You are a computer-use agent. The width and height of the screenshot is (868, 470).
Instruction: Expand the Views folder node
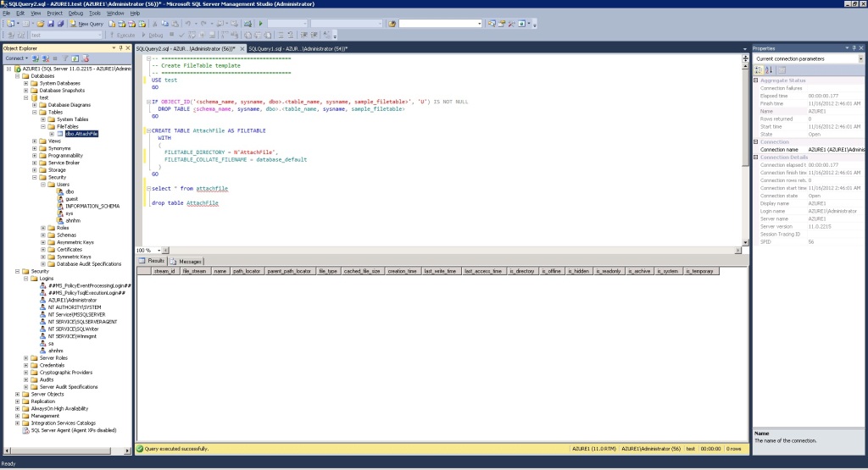pyautogui.click(x=34, y=141)
